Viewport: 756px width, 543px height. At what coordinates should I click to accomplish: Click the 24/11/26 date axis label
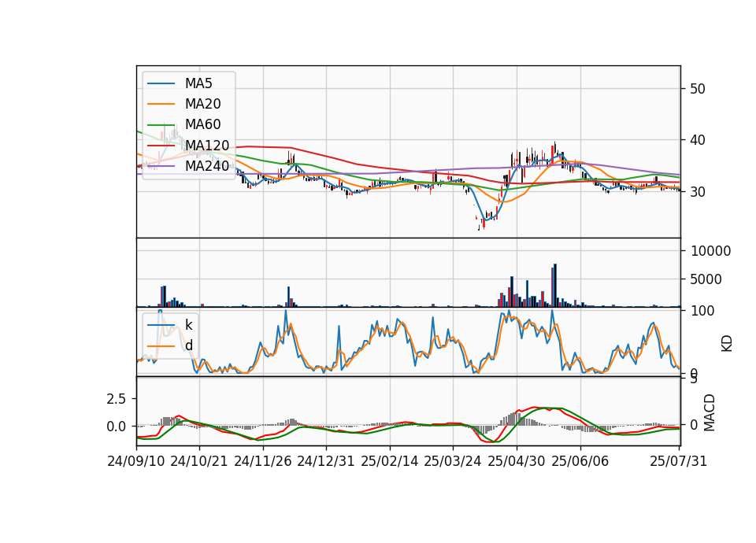pos(263,461)
